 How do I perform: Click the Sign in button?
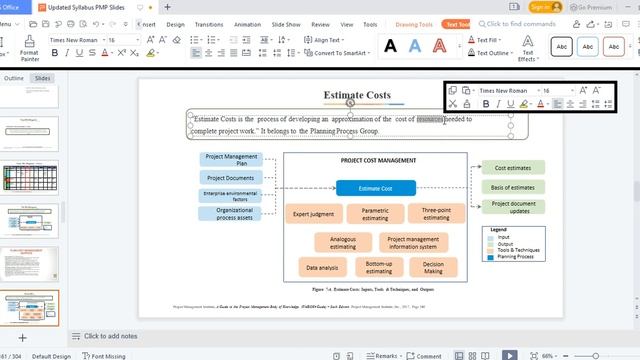pyautogui.click(x=545, y=7)
